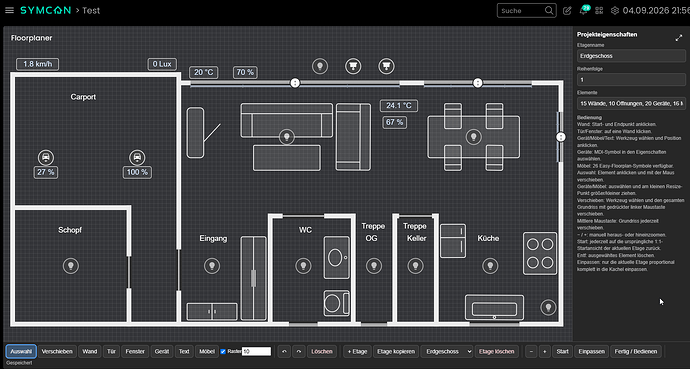
Task: Select the left car icon in Carport
Action: click(46, 157)
